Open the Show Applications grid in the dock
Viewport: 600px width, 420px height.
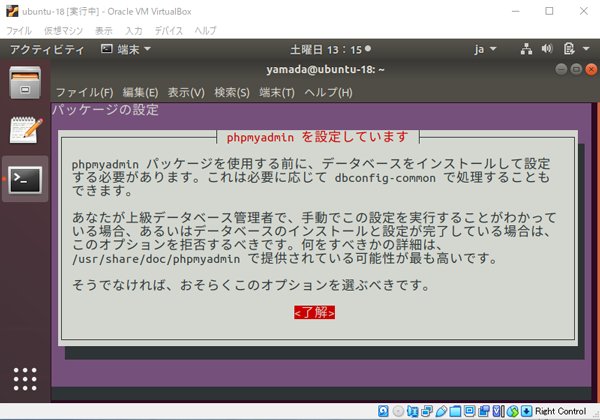tap(25, 379)
